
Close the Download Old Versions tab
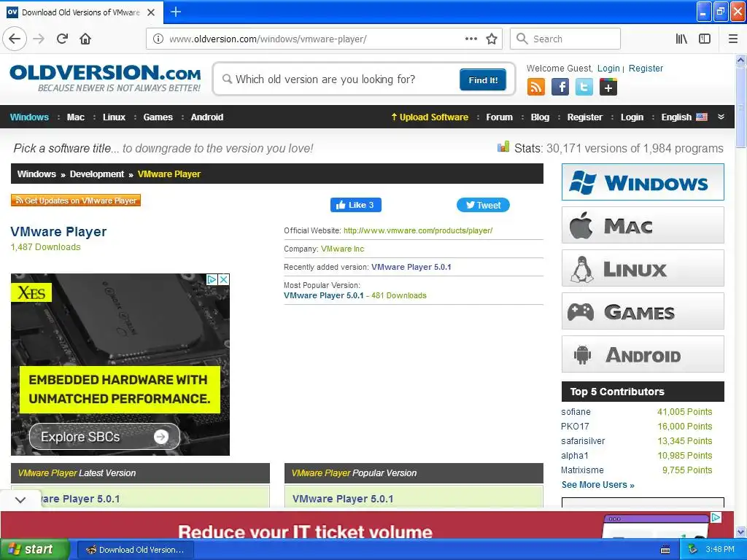coord(151,12)
